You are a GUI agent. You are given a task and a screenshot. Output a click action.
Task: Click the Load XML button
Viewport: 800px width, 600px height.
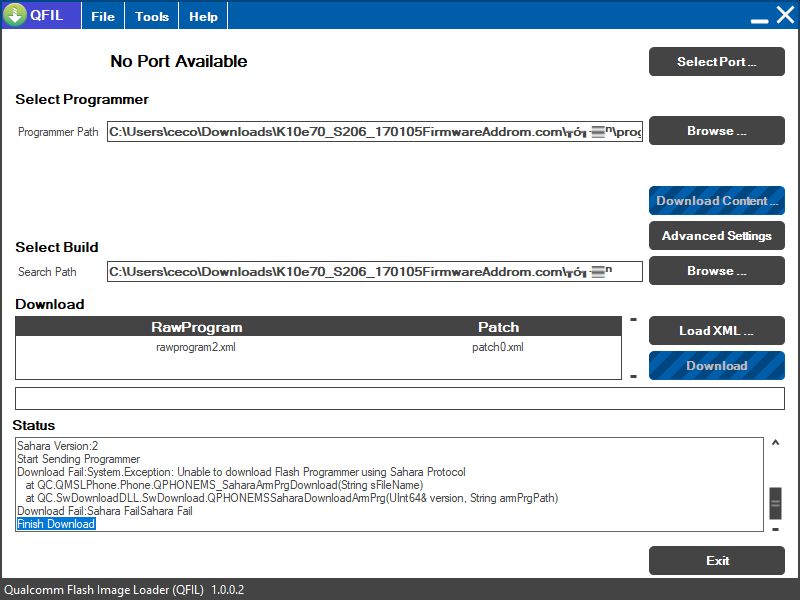tap(716, 331)
